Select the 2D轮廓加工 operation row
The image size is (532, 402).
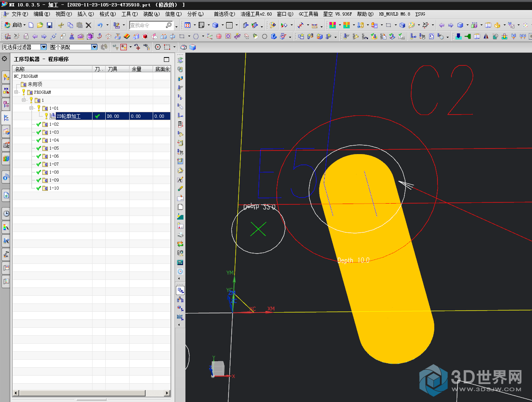(x=92, y=116)
